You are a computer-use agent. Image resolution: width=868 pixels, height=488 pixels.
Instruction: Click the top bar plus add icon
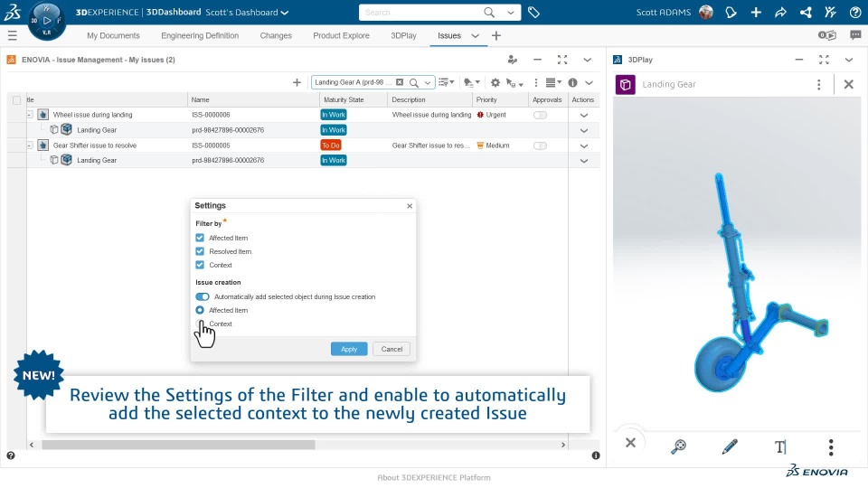coord(756,12)
